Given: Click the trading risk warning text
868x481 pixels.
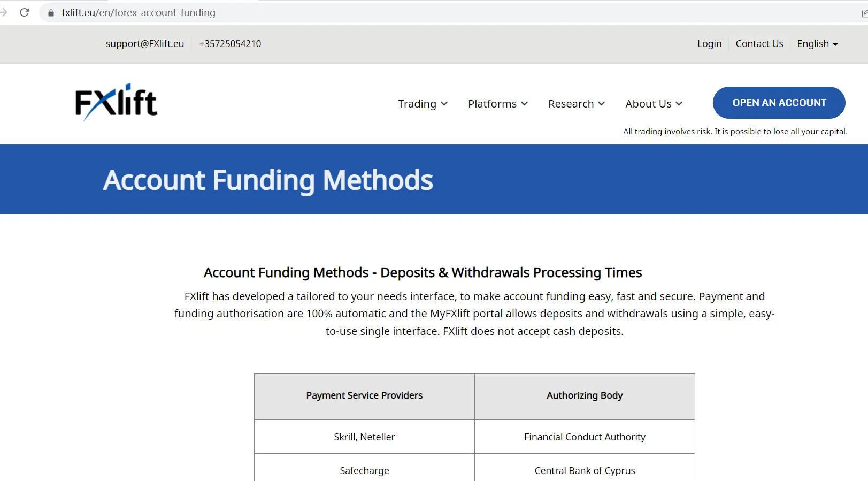Looking at the screenshot, I should [x=735, y=132].
